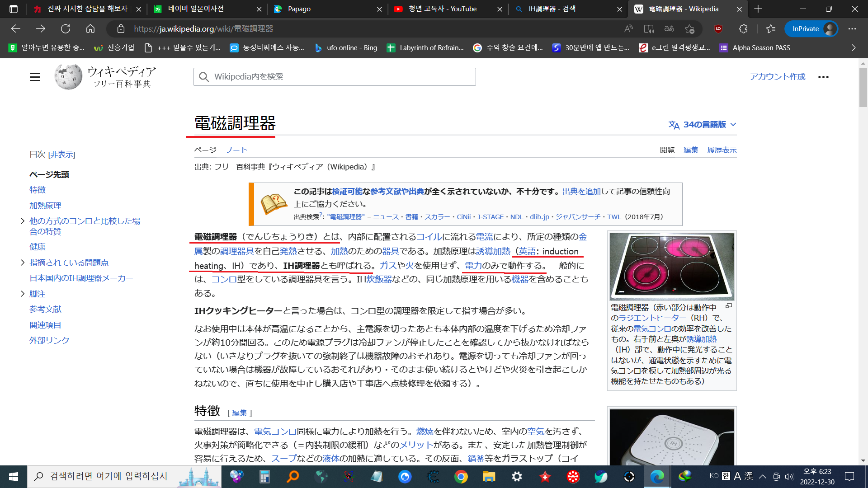Open Wikipedia personal tools ellipsis menu
This screenshot has width=868, height=488.
[823, 77]
